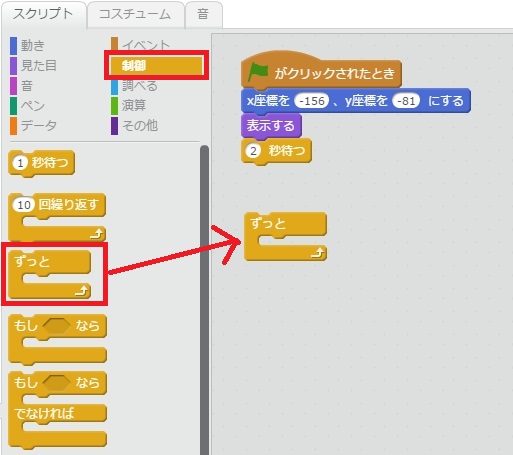Screen dimensions: 513x455
Task: Open the 音 tab at the top
Action: [x=203, y=15]
